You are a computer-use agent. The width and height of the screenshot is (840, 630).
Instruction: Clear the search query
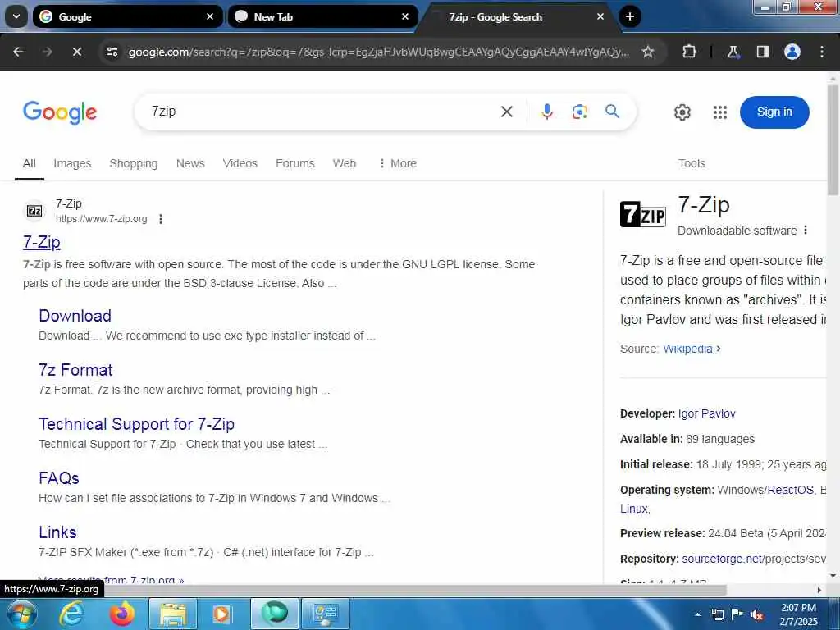coord(507,112)
